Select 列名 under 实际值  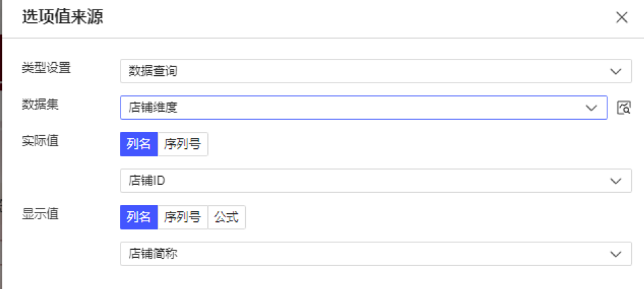[x=139, y=144]
